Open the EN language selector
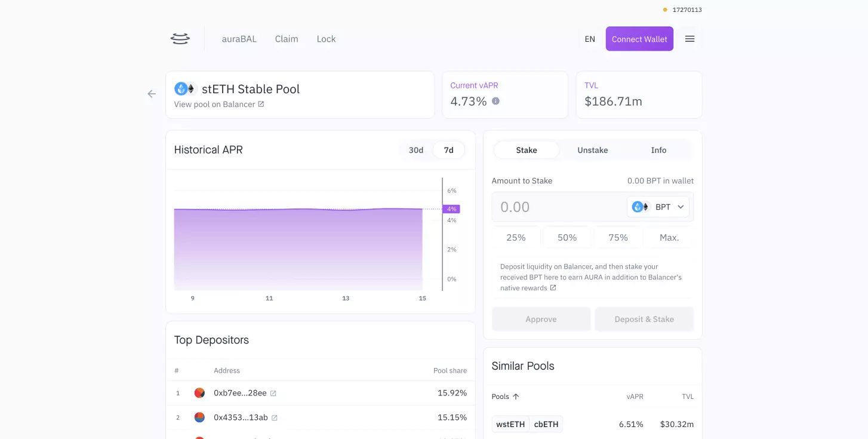Screen dimensions: 868x439 point(590,39)
